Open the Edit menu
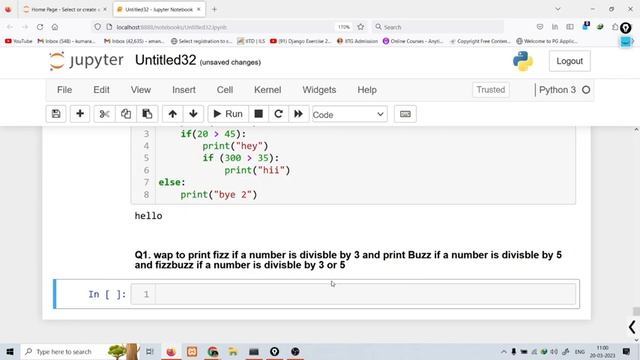Image resolution: width=640 pixels, height=360 pixels. [x=101, y=90]
